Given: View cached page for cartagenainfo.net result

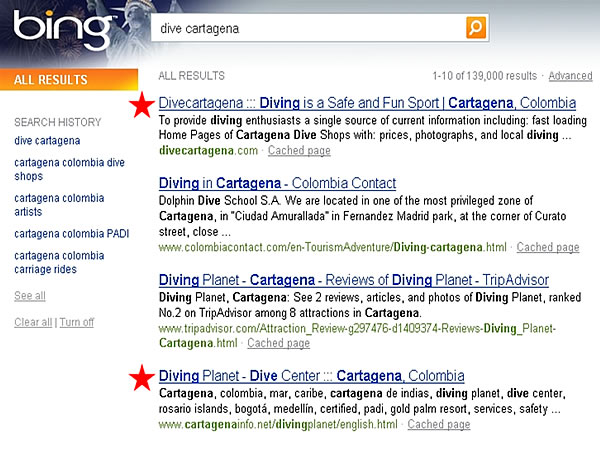Looking at the screenshot, I should (438, 424).
